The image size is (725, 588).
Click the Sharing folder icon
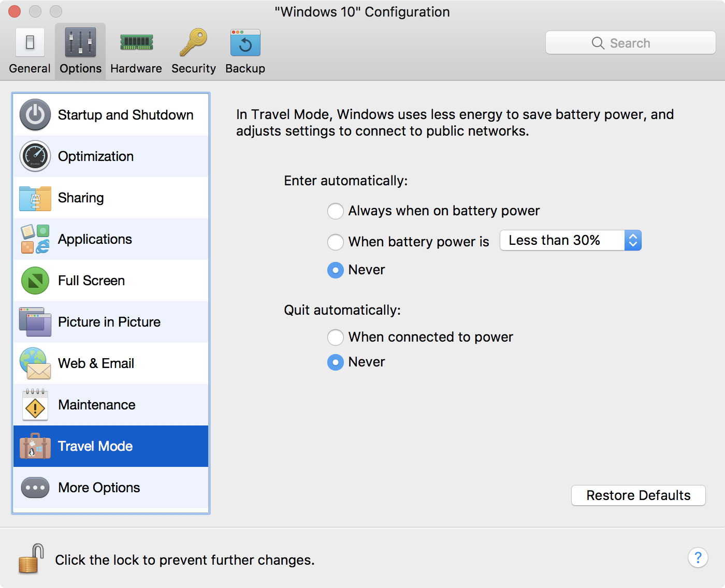click(35, 198)
